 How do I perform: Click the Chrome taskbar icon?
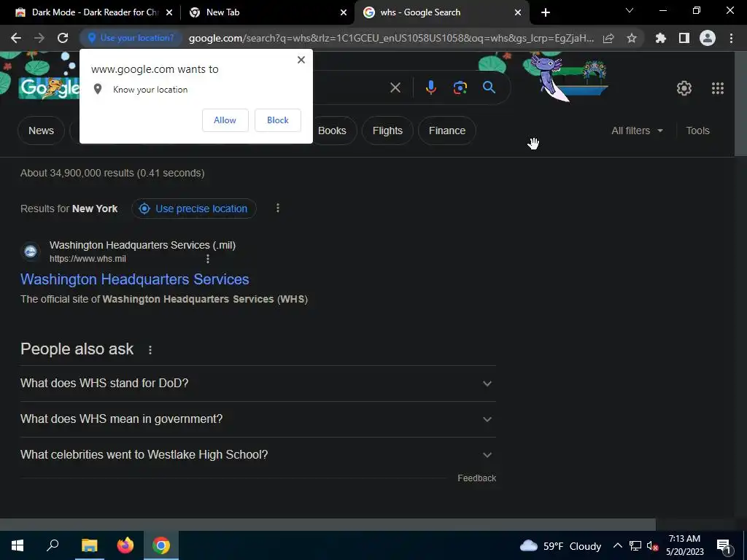[x=161, y=545]
